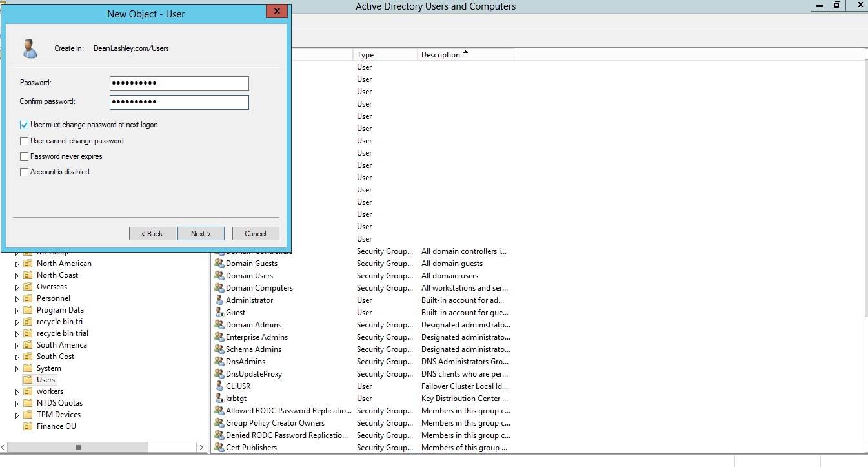Check Password never expires option
The image size is (868, 467).
coord(25,156)
